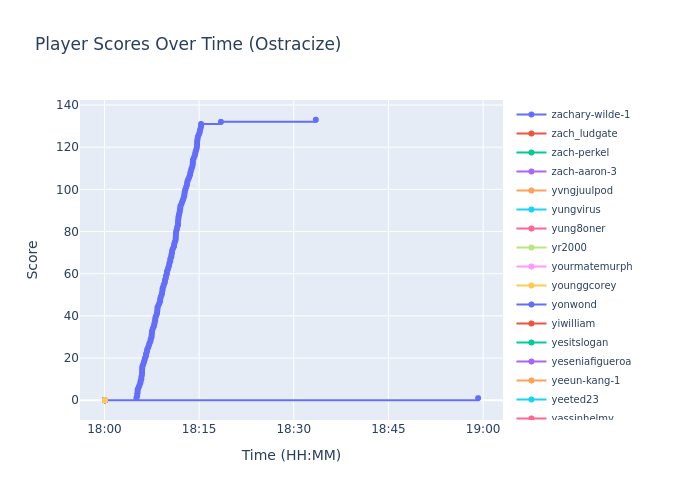Select yesitslogan label in the legend
700x500 pixels.
point(579,343)
